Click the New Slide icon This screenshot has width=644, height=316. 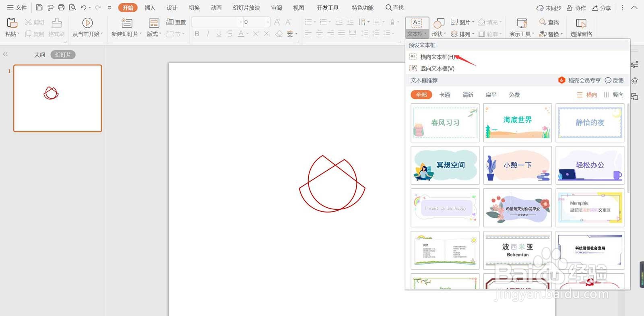click(x=127, y=23)
